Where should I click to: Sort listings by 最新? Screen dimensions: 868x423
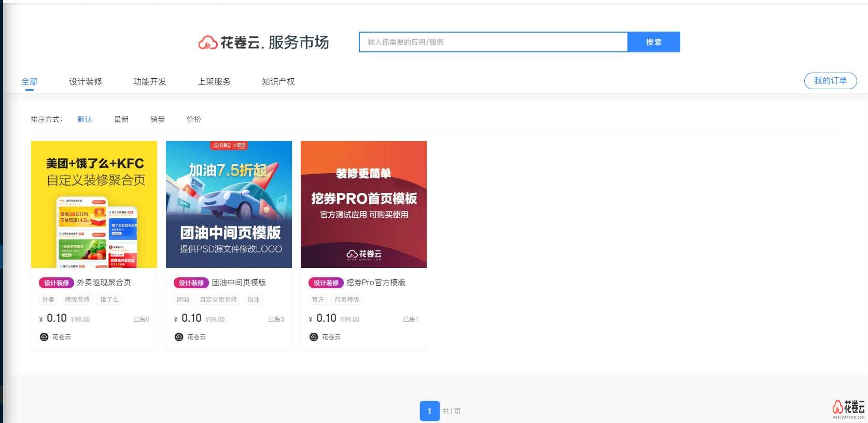point(121,119)
